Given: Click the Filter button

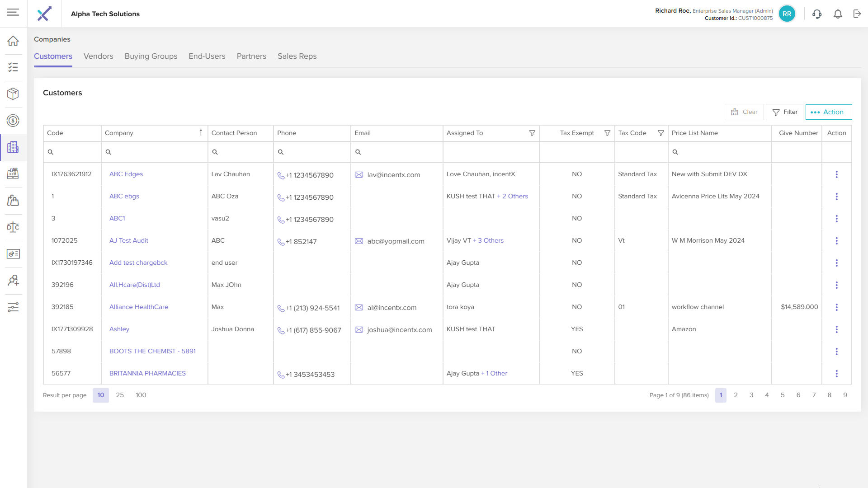Looking at the screenshot, I should click(784, 112).
